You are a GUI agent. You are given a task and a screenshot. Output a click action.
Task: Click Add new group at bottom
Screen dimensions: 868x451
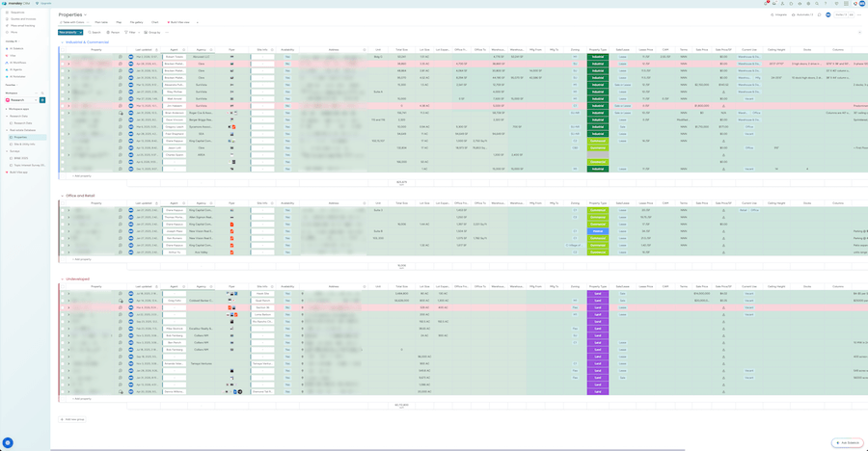click(x=72, y=419)
